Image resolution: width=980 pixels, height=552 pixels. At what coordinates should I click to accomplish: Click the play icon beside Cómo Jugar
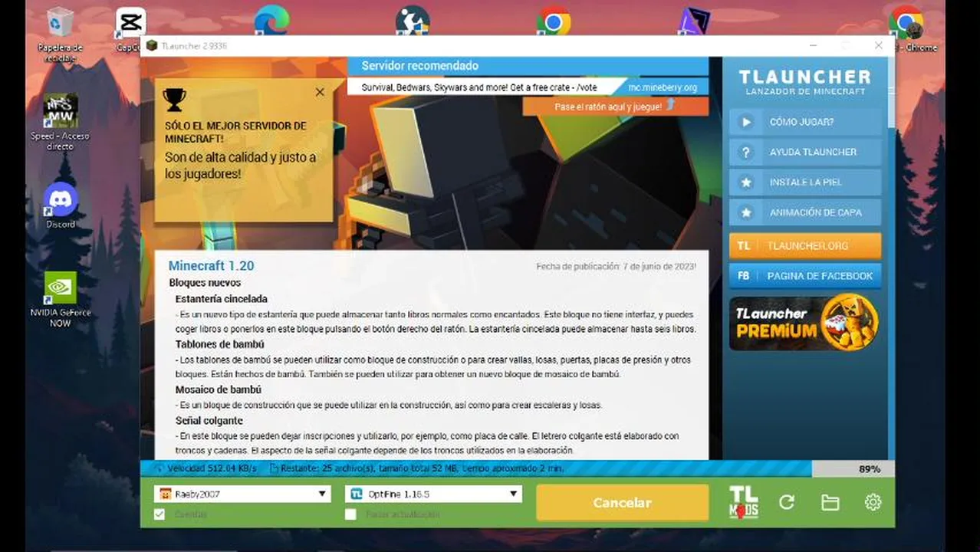point(745,122)
